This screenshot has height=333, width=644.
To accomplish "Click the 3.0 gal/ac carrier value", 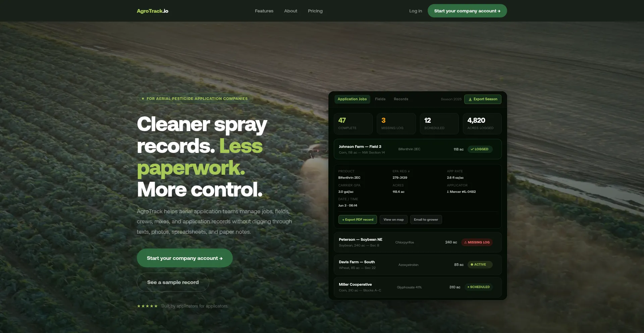I will [346, 192].
